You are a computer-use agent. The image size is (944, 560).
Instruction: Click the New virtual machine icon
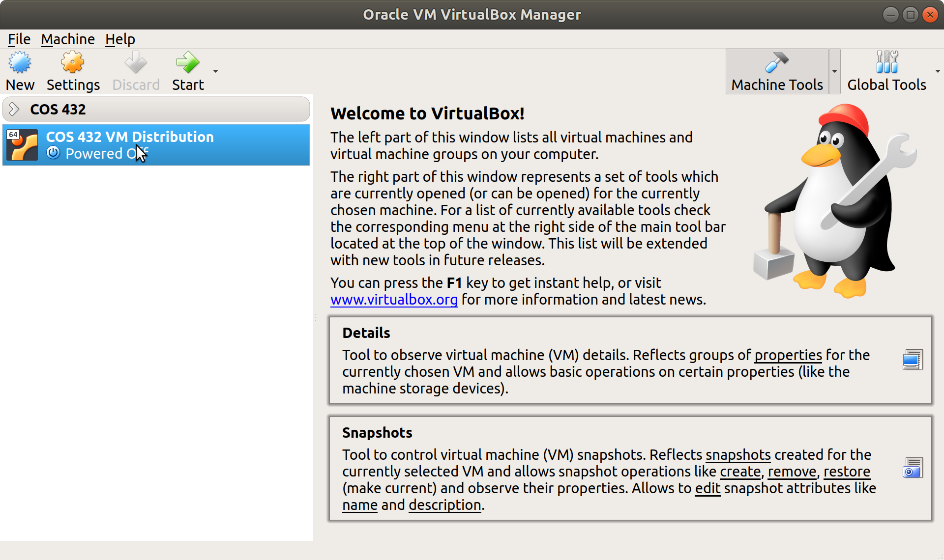[x=20, y=62]
